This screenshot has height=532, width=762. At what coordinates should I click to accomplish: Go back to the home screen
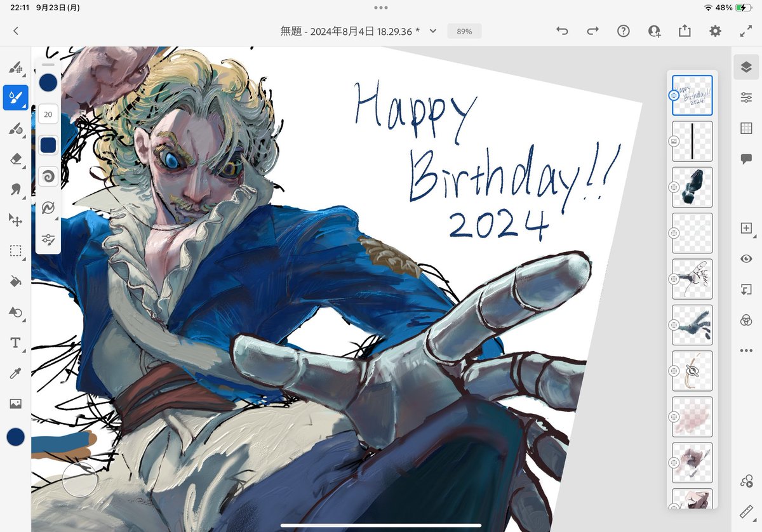click(16, 30)
